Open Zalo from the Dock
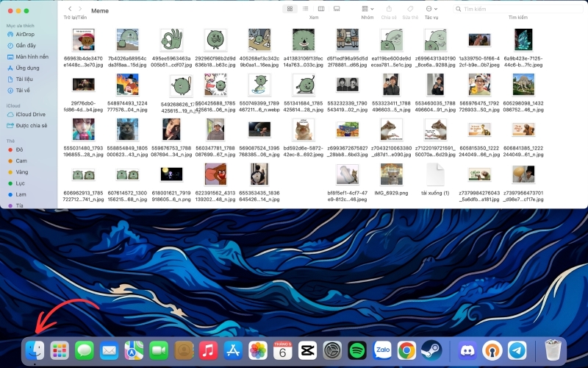 pyautogui.click(x=382, y=351)
